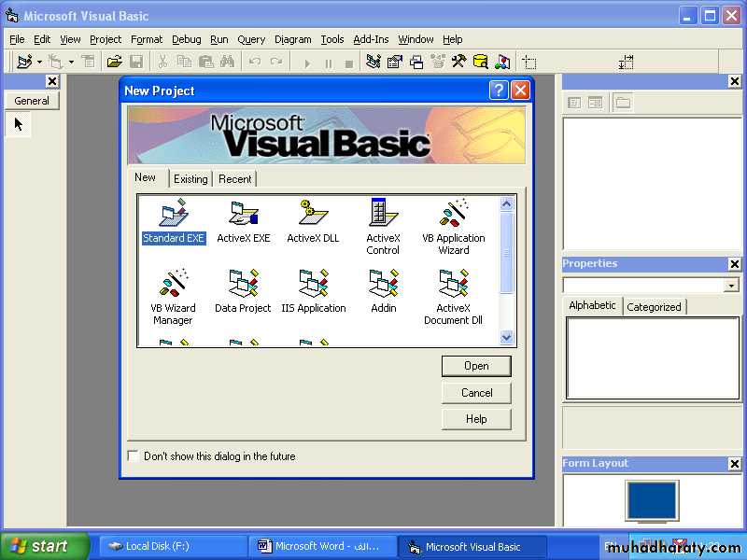
Task: Expand the Add Project toolbar dropdown arrow
Action: click(39, 63)
